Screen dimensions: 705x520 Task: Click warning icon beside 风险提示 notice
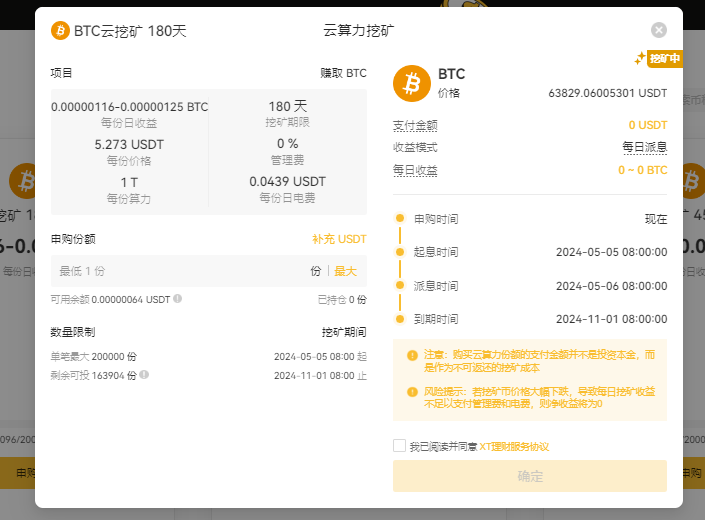click(x=412, y=392)
